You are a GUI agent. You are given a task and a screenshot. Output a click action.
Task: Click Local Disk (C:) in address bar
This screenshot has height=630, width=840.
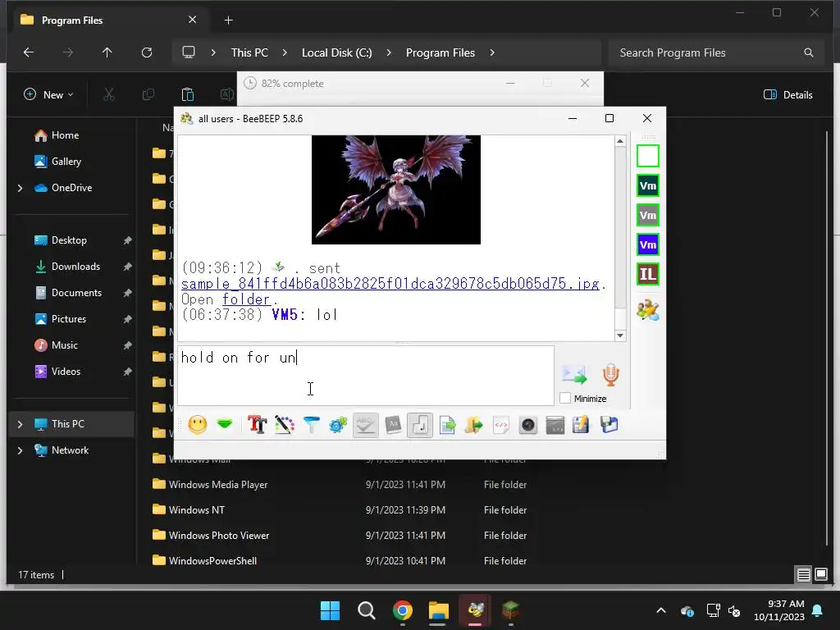click(336, 52)
